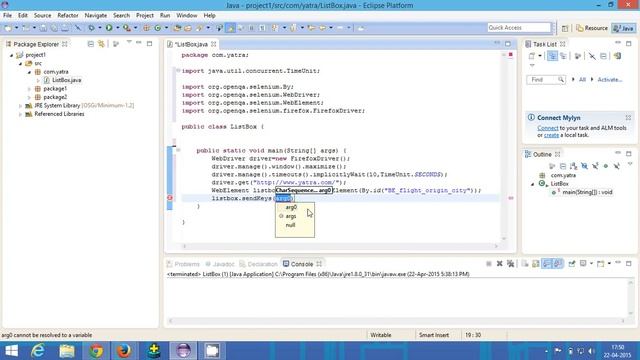Click the All filter in Task List
The height and width of the screenshot is (360, 640).
click(582, 80)
